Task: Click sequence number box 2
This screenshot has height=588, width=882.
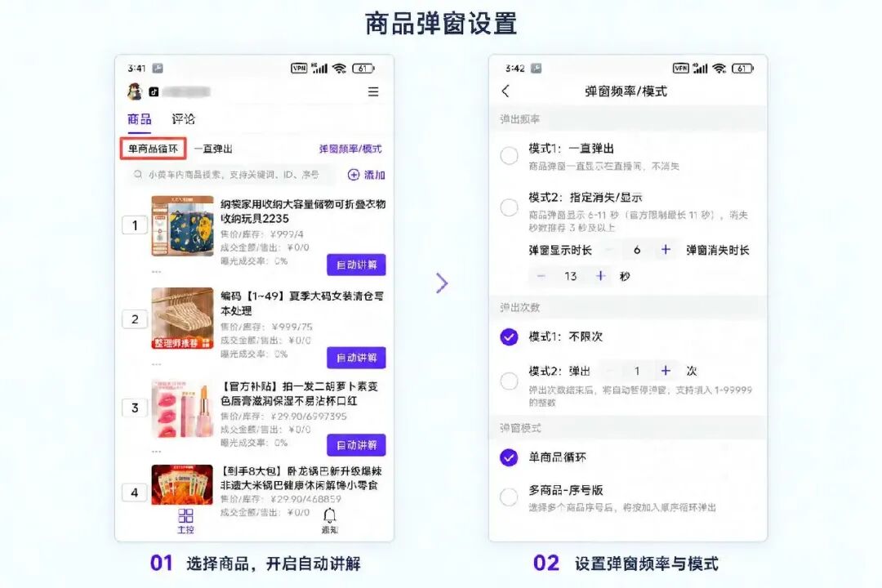Action: (x=135, y=319)
